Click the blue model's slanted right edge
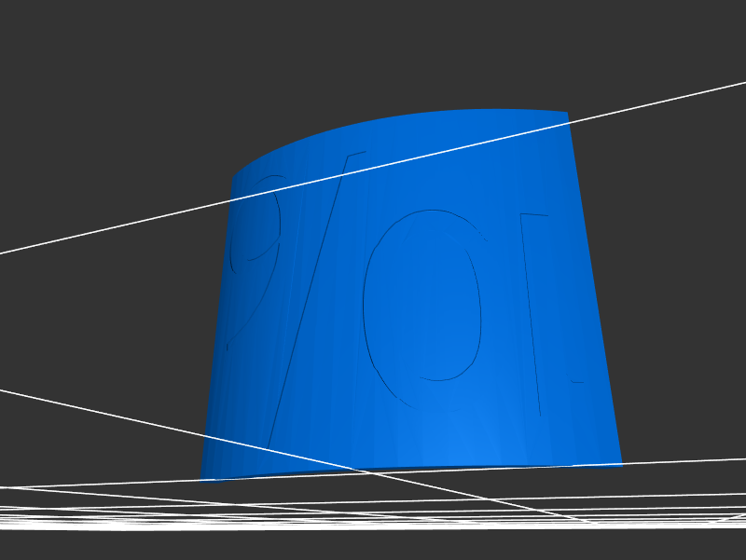 click(595, 289)
